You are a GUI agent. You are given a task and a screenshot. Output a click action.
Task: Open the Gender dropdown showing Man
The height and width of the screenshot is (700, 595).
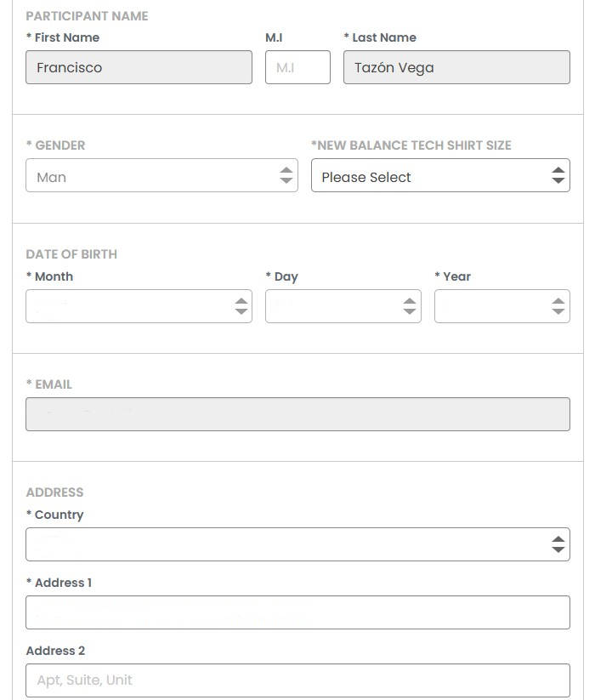(x=153, y=176)
